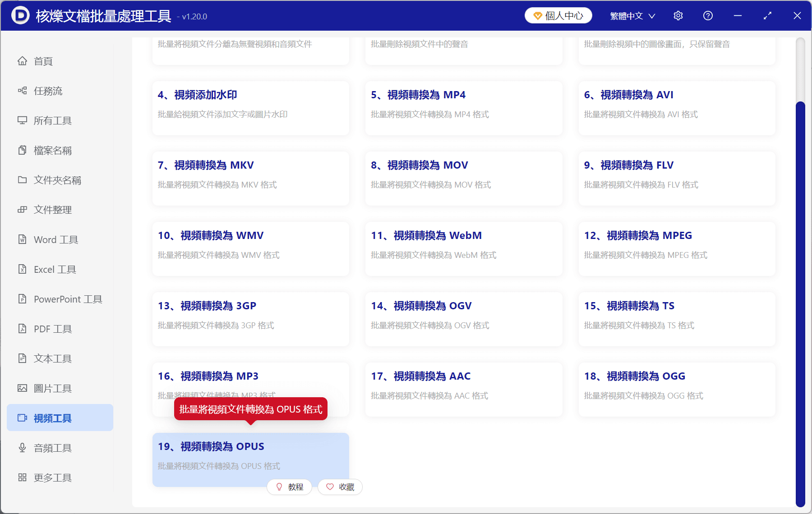Click the 圖片工具 picture icon

[22, 388]
